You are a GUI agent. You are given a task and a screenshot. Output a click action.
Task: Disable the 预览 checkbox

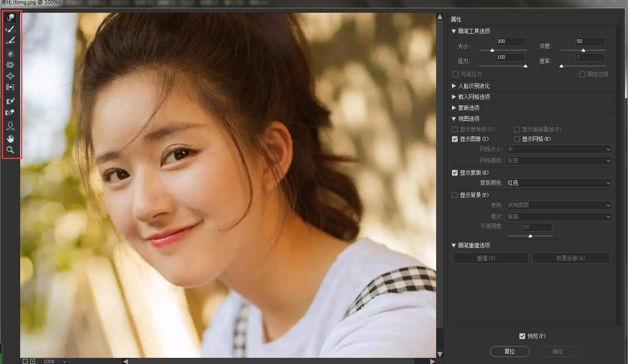(522, 336)
